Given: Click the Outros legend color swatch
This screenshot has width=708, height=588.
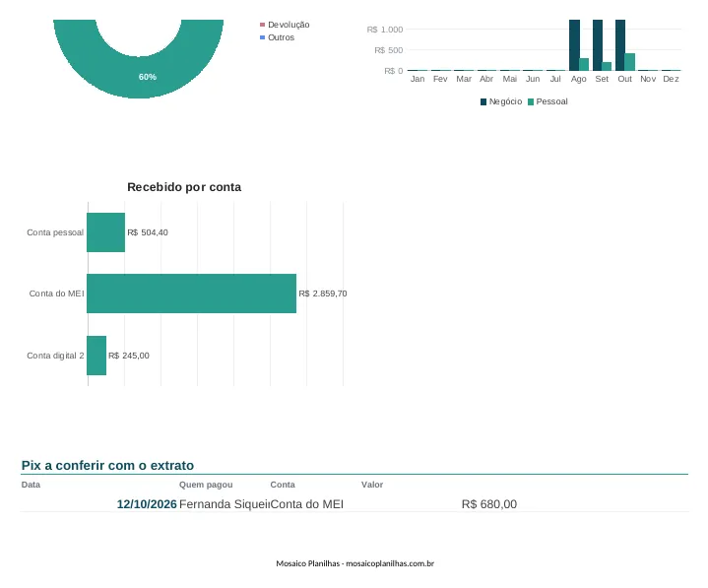Looking at the screenshot, I should [262, 37].
